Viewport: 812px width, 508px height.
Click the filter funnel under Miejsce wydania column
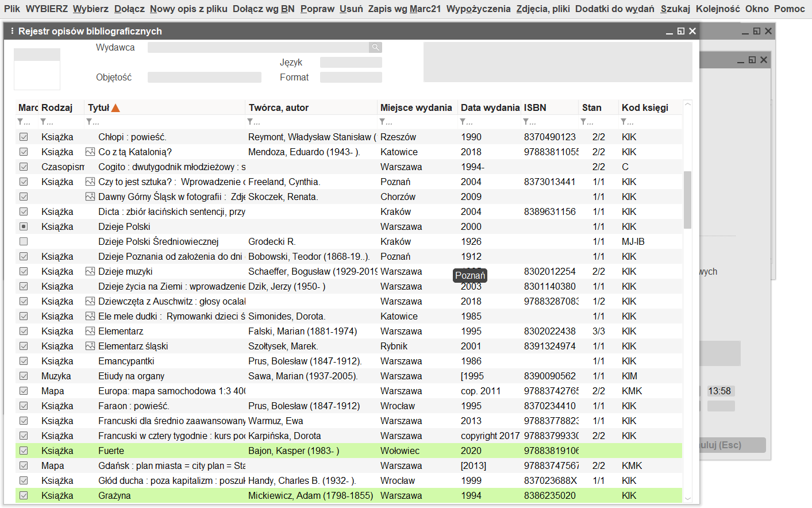pyautogui.click(x=382, y=122)
